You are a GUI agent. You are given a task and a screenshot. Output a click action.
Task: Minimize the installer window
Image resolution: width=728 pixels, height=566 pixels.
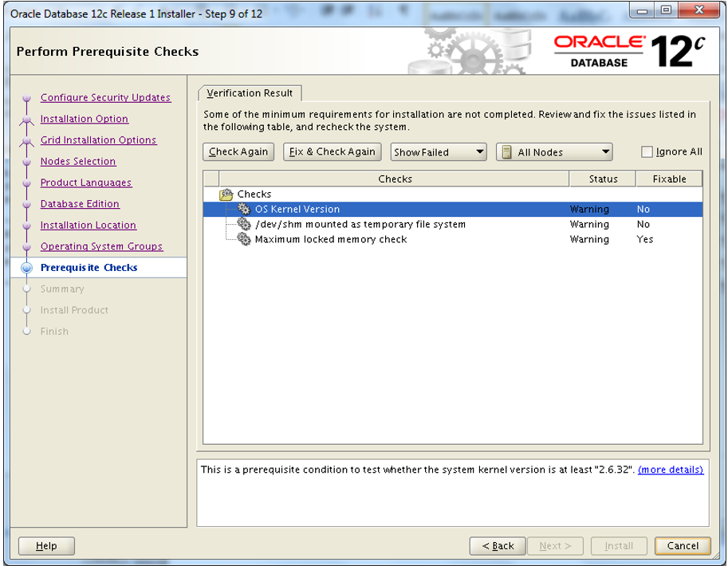point(642,10)
